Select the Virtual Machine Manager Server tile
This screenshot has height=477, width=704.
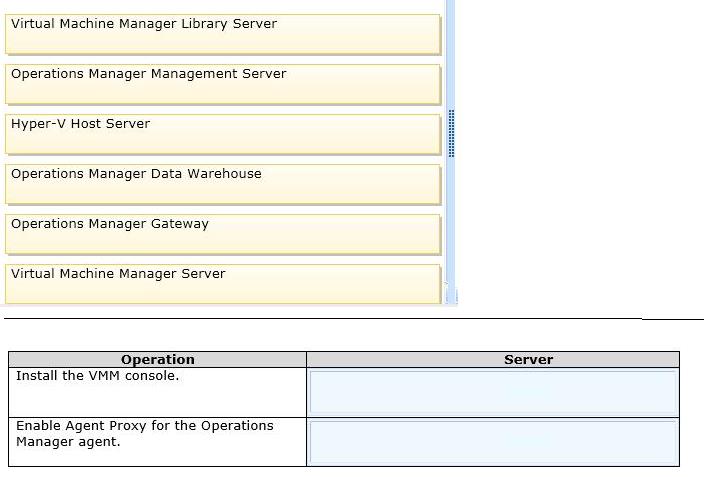(x=223, y=284)
